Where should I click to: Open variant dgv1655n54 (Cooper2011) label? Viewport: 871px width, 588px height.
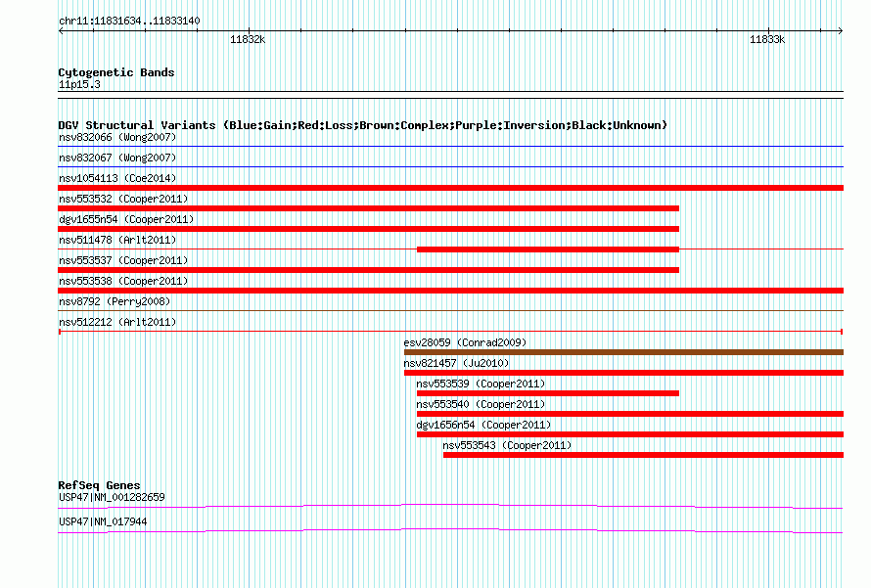126,219
